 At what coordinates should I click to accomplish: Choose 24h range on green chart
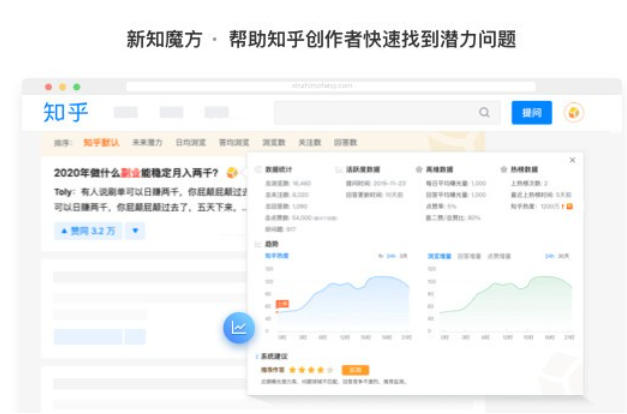click(x=549, y=256)
